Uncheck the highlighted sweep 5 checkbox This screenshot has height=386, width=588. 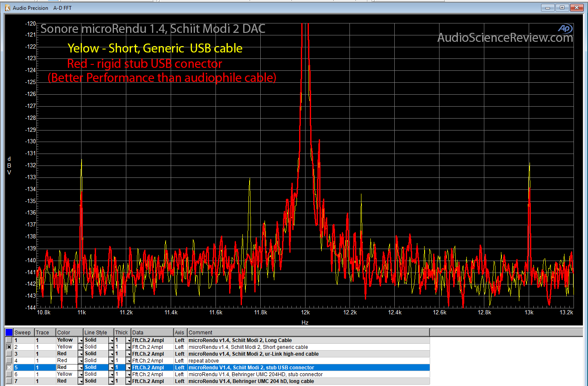pyautogui.click(x=9, y=368)
